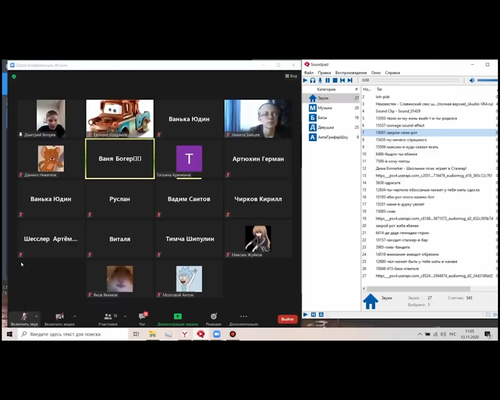
Task: Select the Басы category with the Б icon
Action: tap(331, 117)
